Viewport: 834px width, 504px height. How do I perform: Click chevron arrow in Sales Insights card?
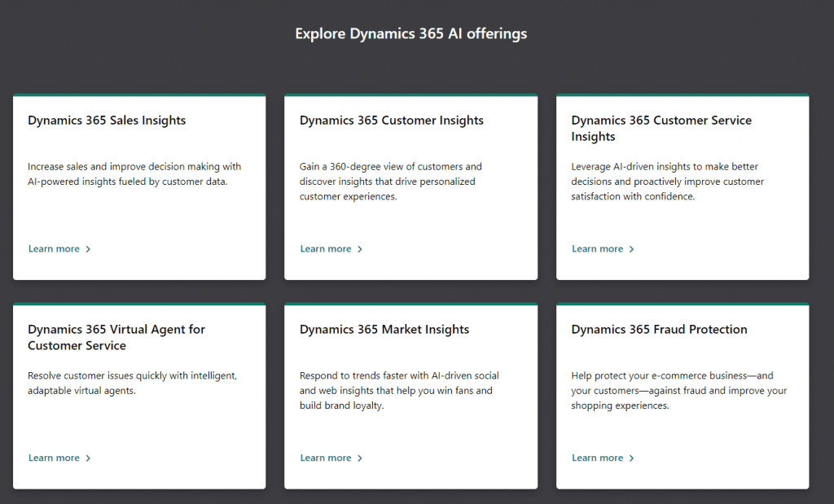(88, 249)
